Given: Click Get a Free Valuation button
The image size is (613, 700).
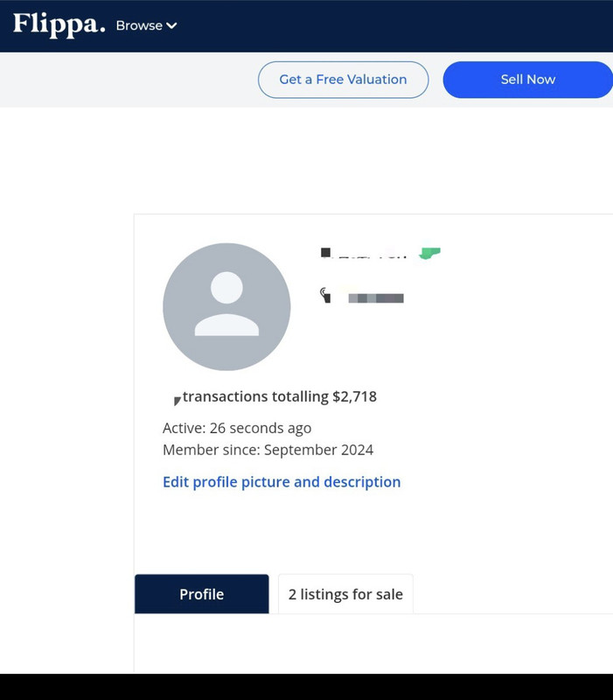Looking at the screenshot, I should (343, 80).
